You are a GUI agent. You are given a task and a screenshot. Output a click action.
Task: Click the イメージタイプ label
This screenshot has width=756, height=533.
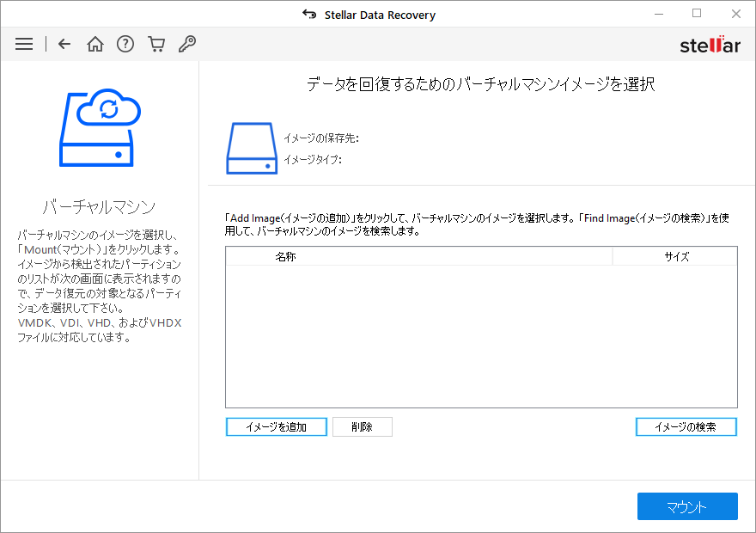pyautogui.click(x=313, y=160)
